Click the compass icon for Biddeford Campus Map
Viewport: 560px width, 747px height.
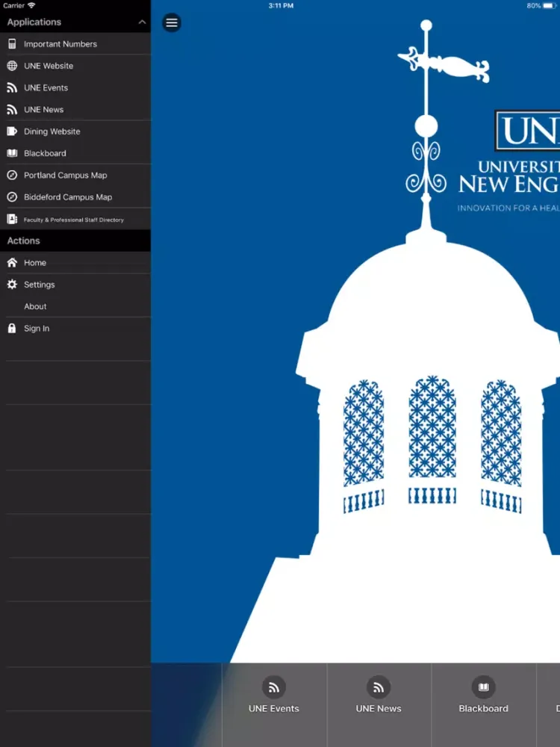(x=12, y=197)
